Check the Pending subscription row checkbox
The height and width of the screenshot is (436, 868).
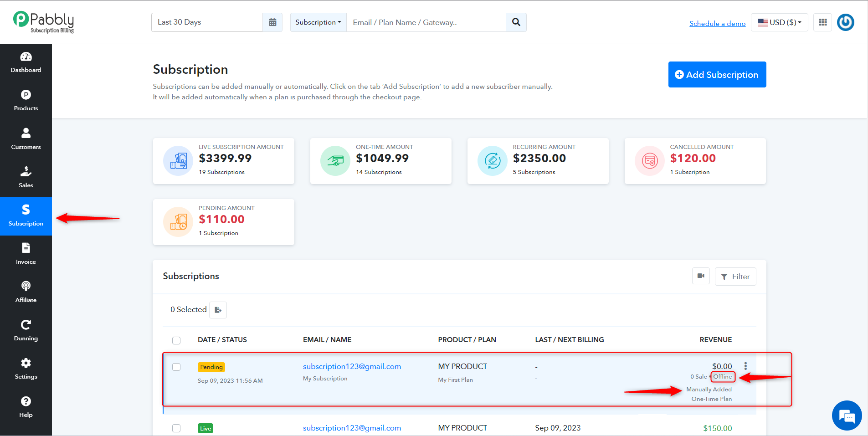point(176,367)
